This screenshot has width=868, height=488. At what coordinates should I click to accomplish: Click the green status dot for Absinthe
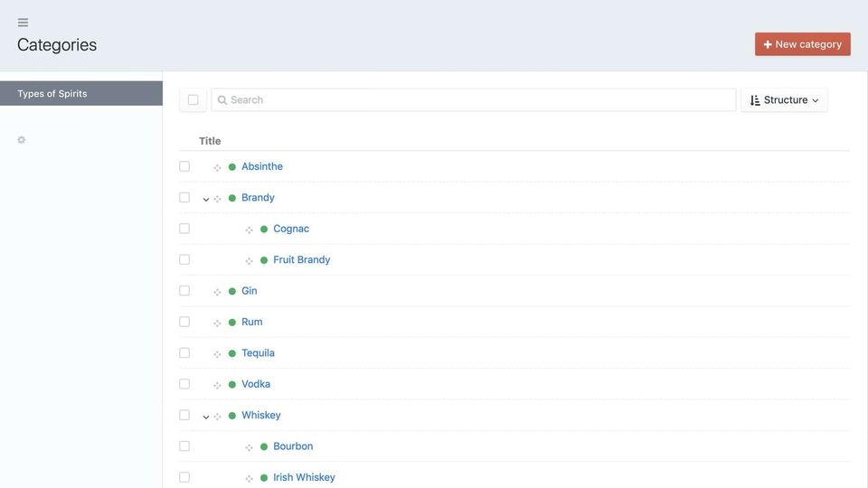pos(232,166)
